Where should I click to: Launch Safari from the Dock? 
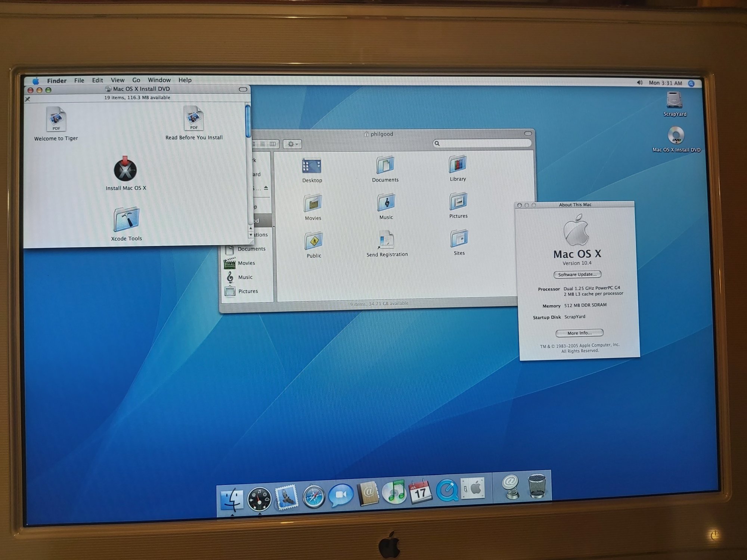pyautogui.click(x=313, y=497)
